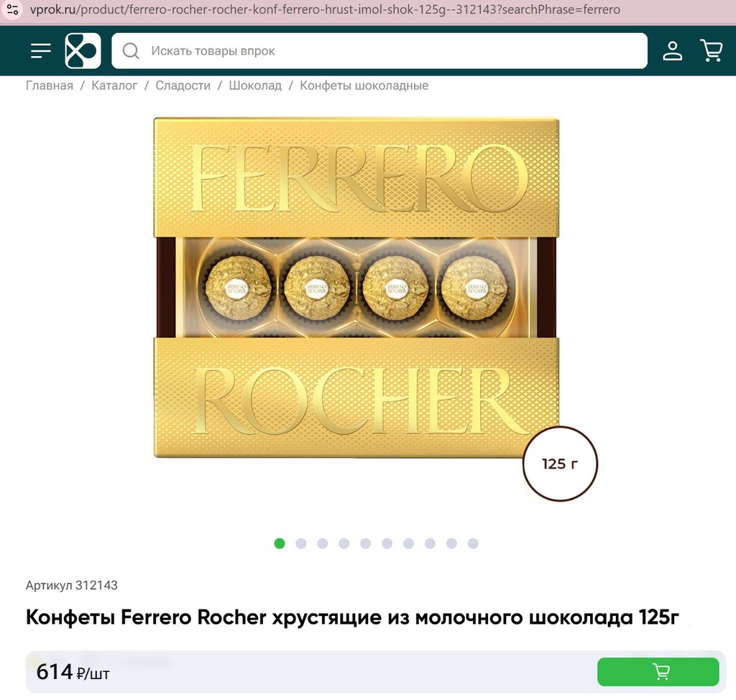Image resolution: width=736 pixels, height=700 pixels.
Task: Open Конфеты шоколадные breadcrumb link
Action: pyautogui.click(x=364, y=86)
